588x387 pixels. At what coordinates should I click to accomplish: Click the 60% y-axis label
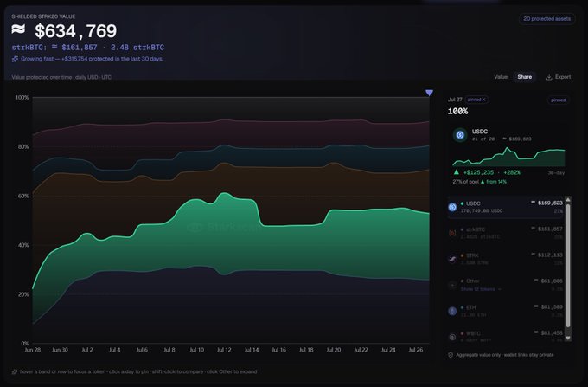pos(23,196)
